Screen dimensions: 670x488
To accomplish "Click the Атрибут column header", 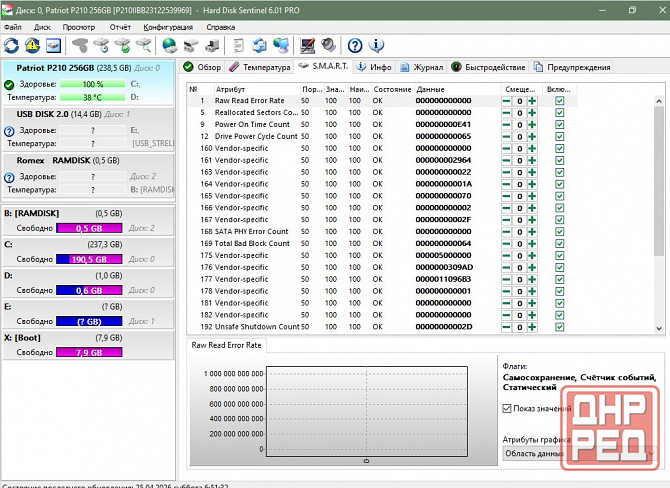I will click(x=256, y=89).
